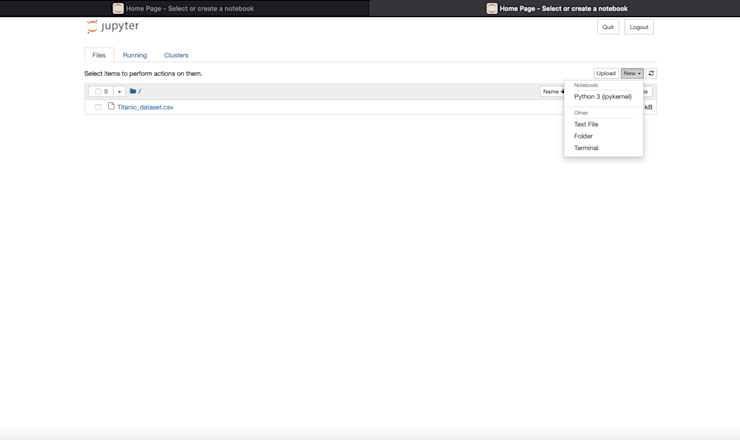The image size is (740, 440).
Task: Switch to the Running tab
Action: pyautogui.click(x=135, y=55)
